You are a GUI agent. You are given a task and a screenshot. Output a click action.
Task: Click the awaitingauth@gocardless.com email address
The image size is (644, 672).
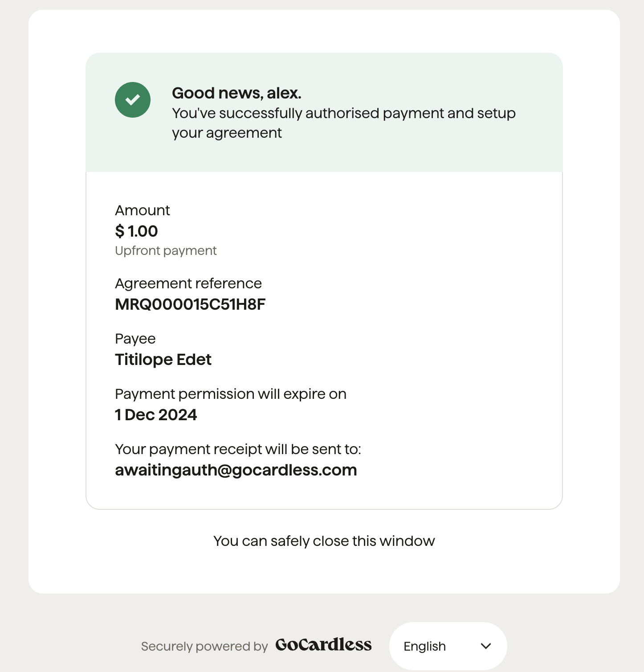(x=236, y=470)
